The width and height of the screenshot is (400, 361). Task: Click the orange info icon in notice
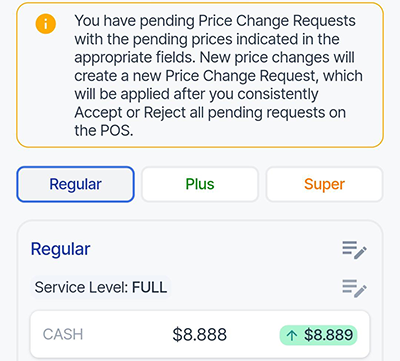46,24
